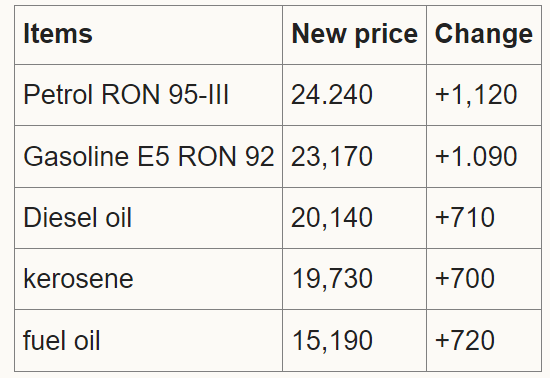
Task: Click the RON 92 text
Action: pyautogui.click(x=226, y=156)
